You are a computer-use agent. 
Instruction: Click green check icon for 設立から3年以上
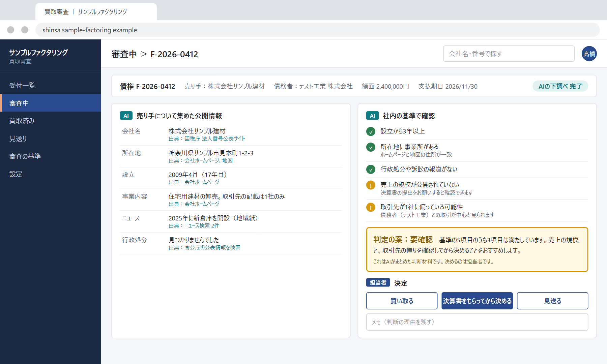coord(371,131)
